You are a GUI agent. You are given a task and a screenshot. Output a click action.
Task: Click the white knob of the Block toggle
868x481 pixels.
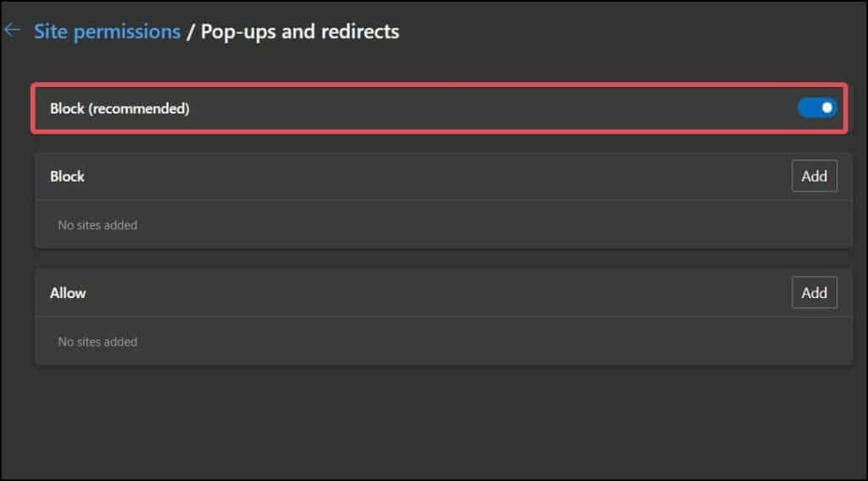[x=826, y=108]
